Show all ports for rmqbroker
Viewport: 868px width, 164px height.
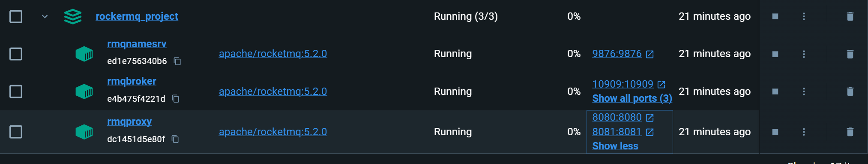tap(632, 98)
